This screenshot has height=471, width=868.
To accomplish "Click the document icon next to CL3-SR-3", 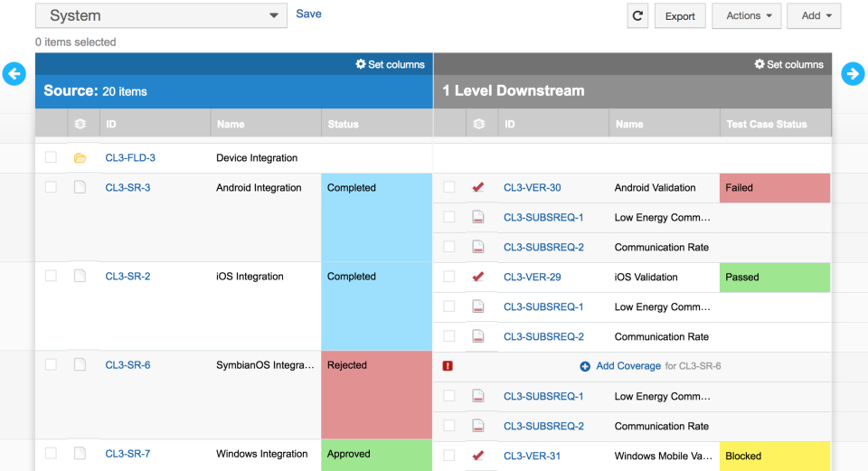I will click(x=80, y=188).
